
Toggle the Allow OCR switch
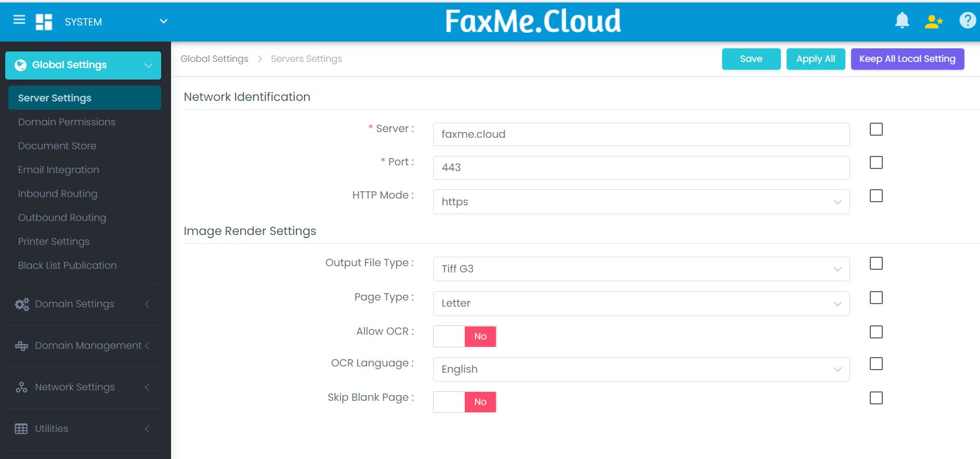[465, 336]
